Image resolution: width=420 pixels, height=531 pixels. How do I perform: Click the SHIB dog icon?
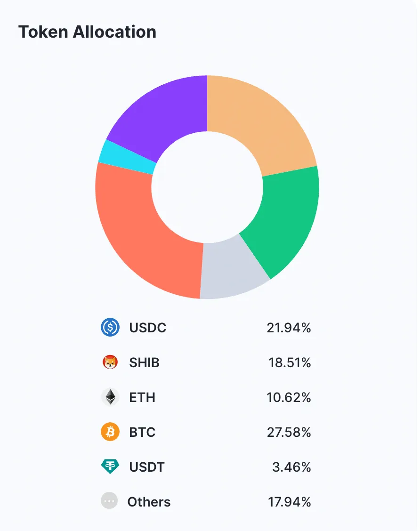tap(110, 362)
